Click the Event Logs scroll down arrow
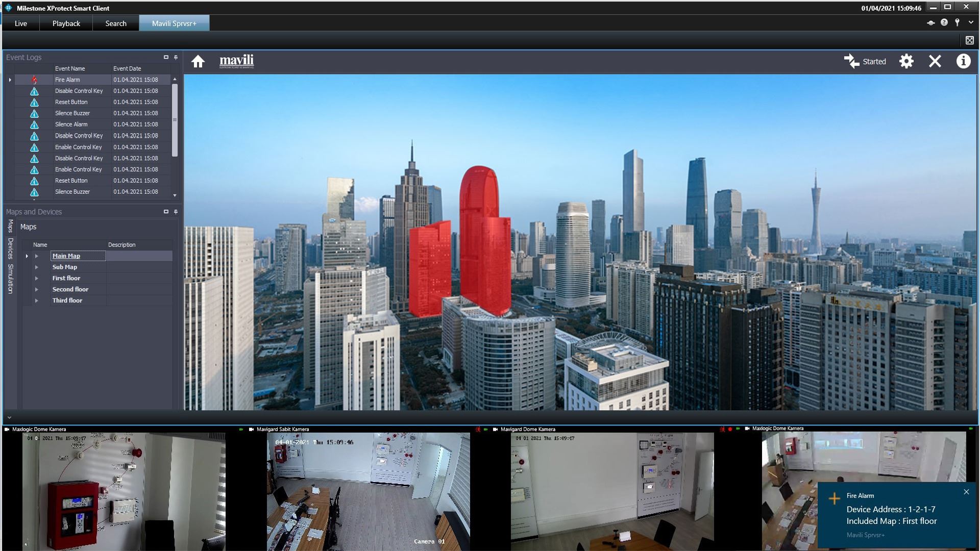Image resolution: width=980 pixels, height=551 pixels. tap(175, 195)
